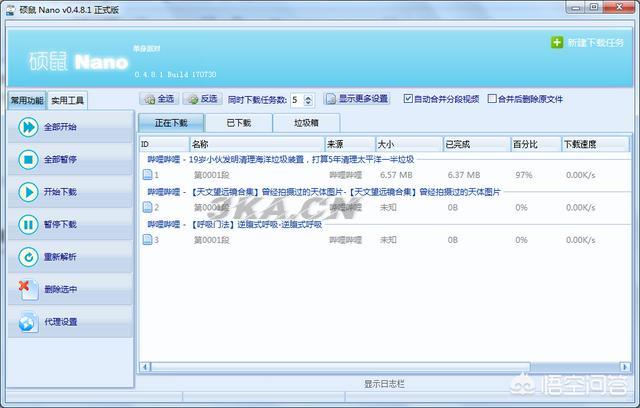Sort by the 大小 column header
The image size is (640, 408).
pyautogui.click(x=409, y=144)
